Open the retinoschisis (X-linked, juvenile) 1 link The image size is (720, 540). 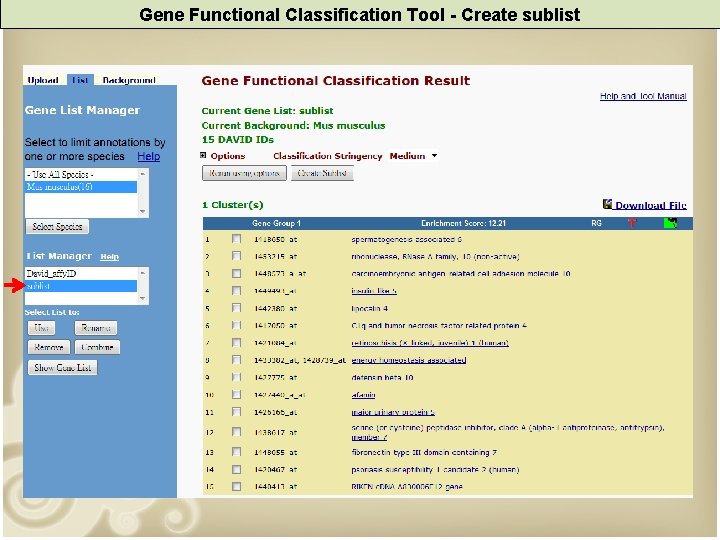[430, 343]
